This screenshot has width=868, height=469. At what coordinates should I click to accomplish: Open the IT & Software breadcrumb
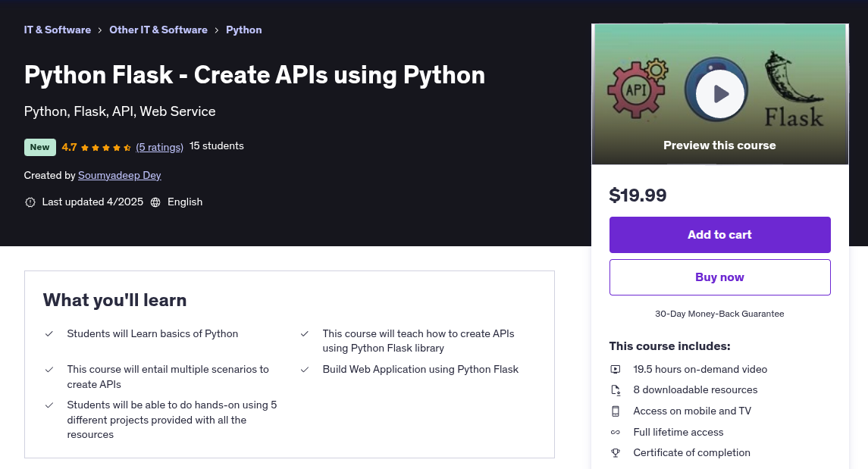point(57,30)
